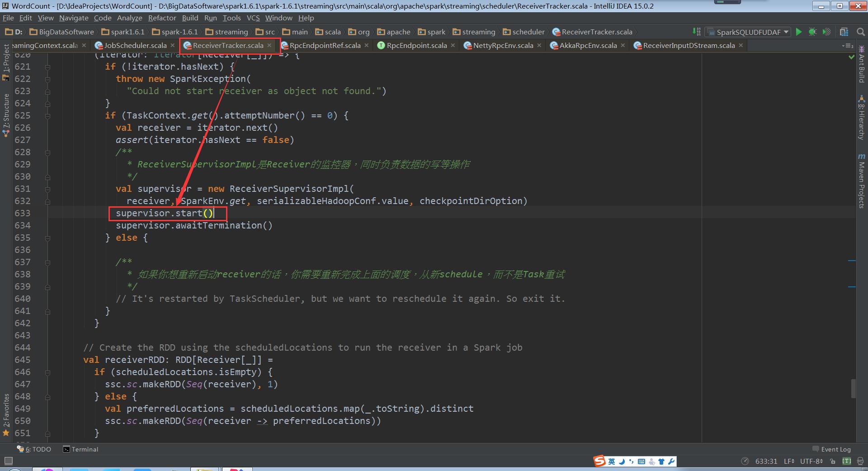Run SparkSQLUDFUDAF with the green play button
868x471 pixels.
[799, 32]
